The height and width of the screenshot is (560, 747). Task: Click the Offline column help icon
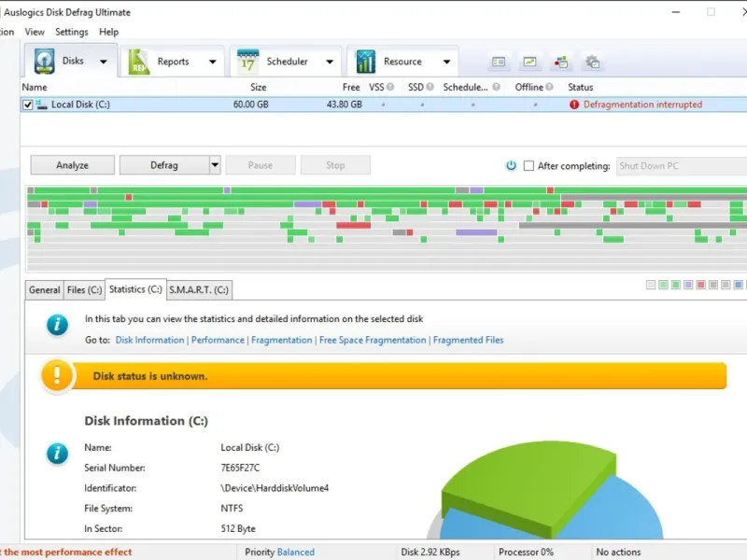pos(549,87)
